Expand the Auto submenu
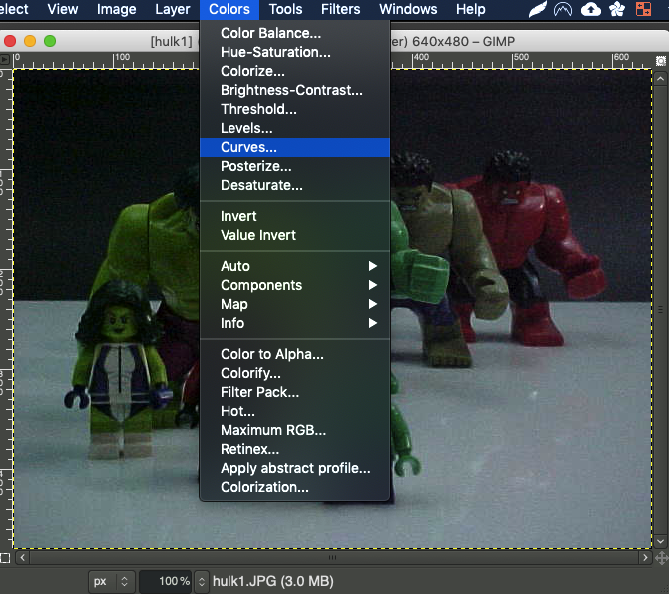The image size is (669, 594). pos(295,266)
